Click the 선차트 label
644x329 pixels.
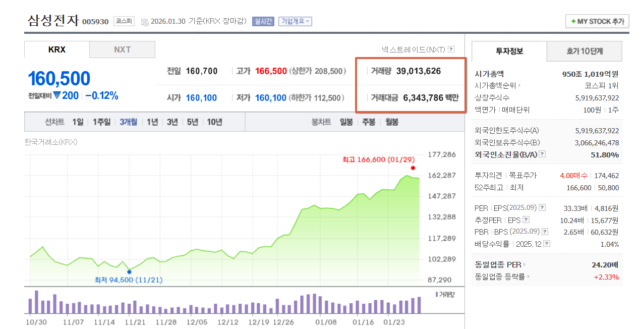tap(54, 122)
